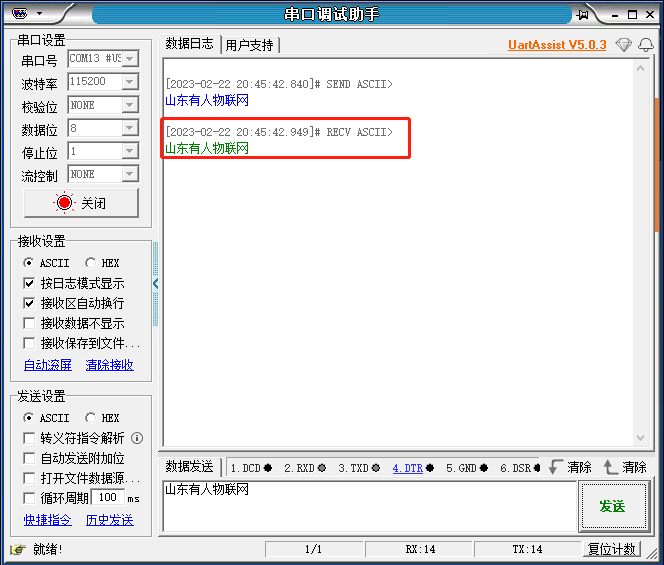Toggle the 4.DTR signal link
The width and height of the screenshot is (664, 565).
coord(407,468)
